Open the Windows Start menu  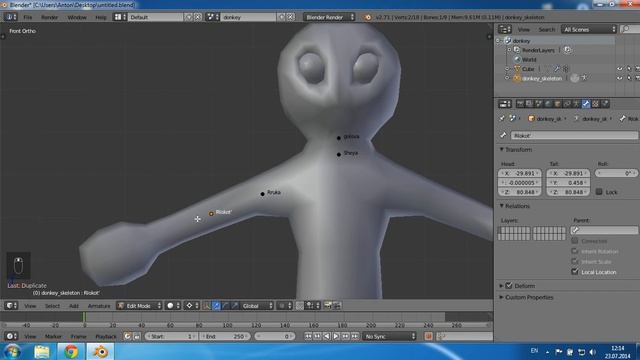tap(12, 351)
